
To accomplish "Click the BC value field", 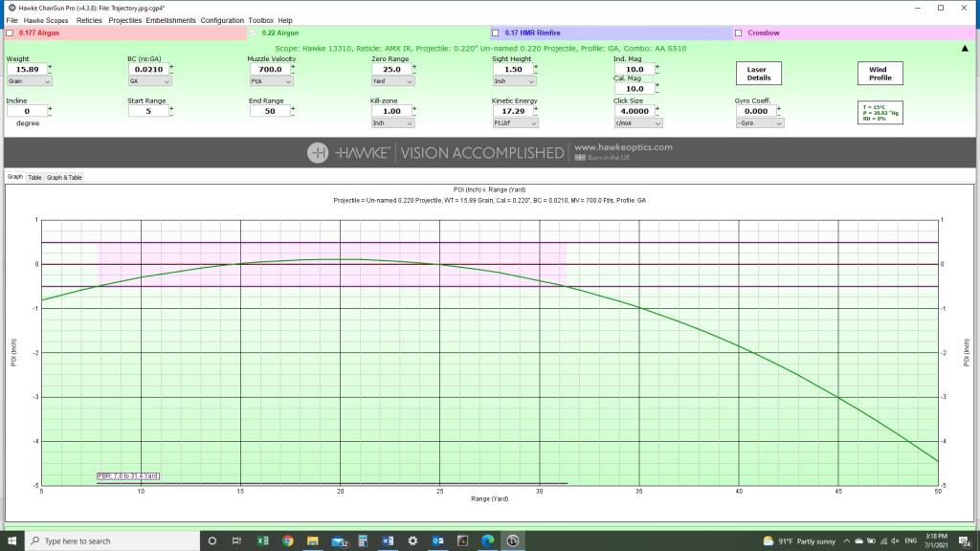I will (148, 69).
